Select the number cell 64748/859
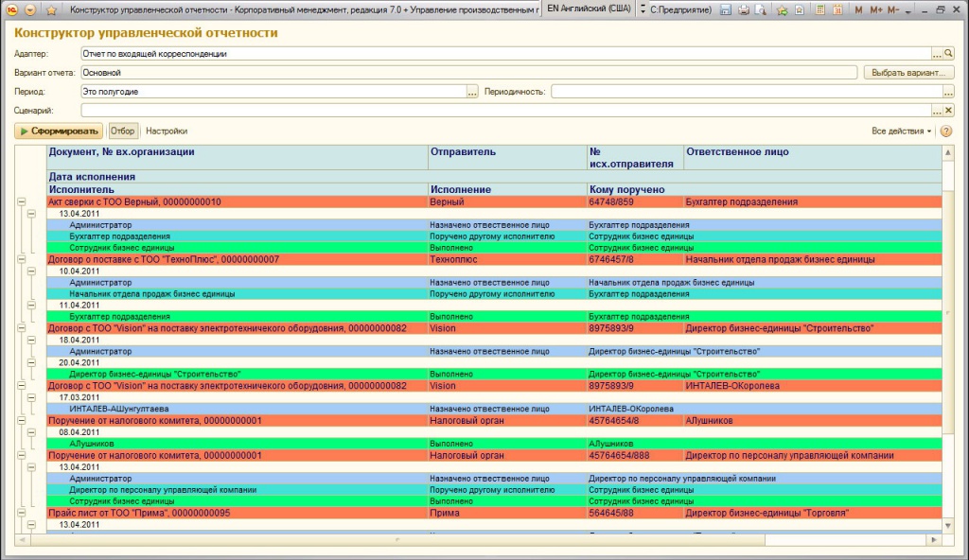Screen dimensions: 969x560 tap(635, 201)
